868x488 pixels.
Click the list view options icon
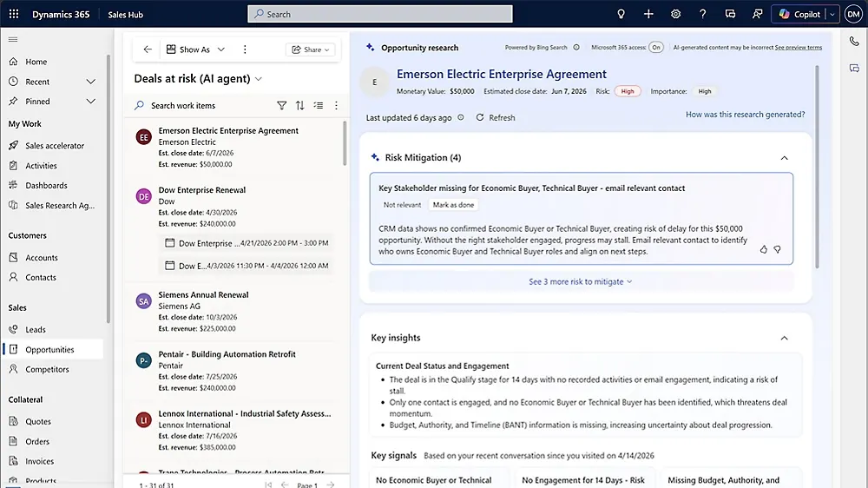point(319,105)
